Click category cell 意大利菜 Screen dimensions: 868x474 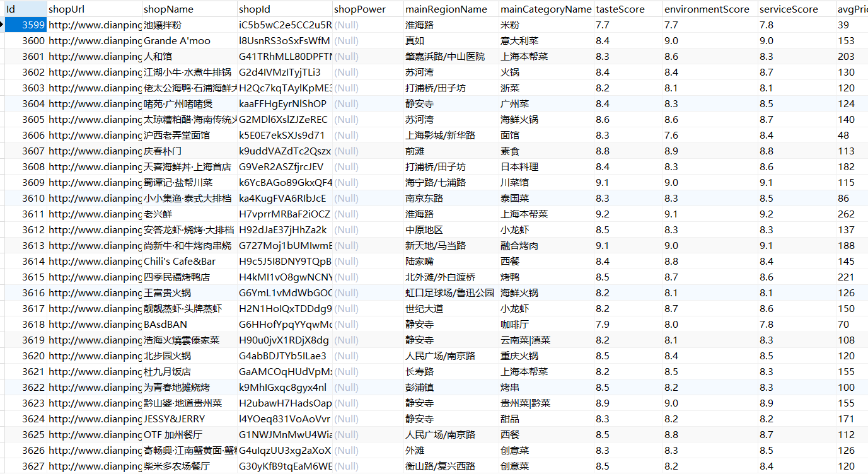pyautogui.click(x=547, y=41)
